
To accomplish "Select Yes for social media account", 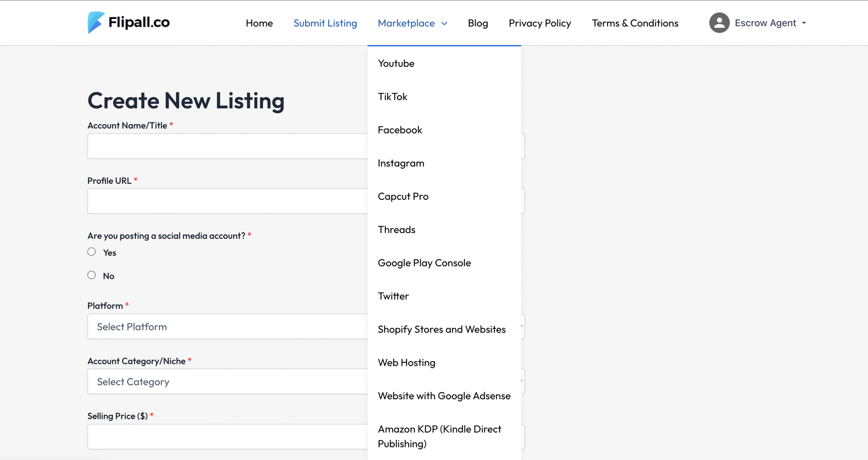I will point(92,252).
